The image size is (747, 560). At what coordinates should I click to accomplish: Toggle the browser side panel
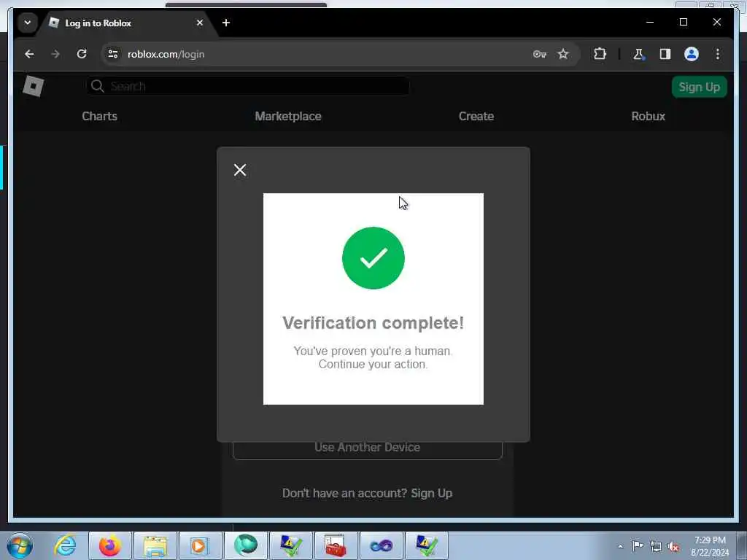[665, 54]
